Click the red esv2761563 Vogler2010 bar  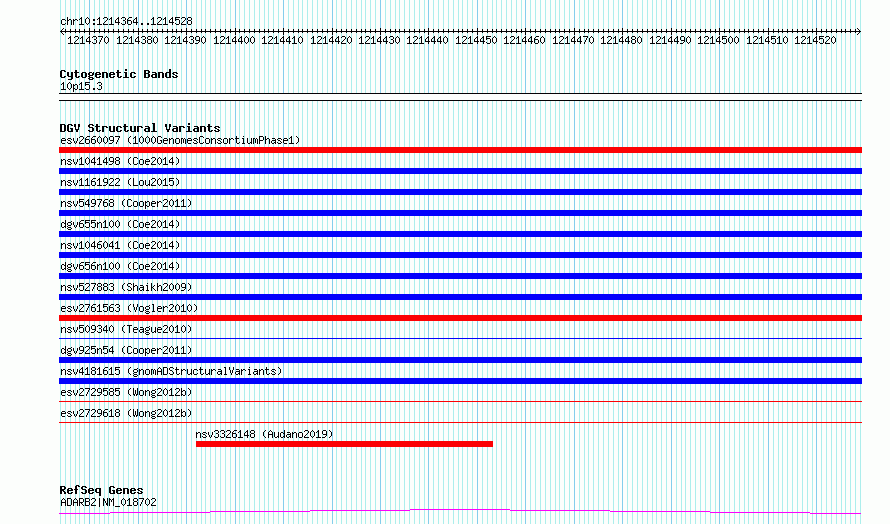pos(460,318)
